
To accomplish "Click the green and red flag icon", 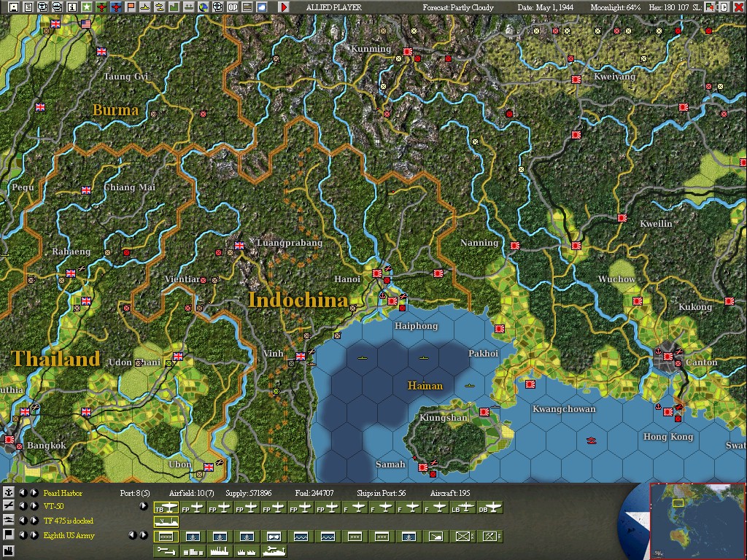I will click(x=710, y=7).
